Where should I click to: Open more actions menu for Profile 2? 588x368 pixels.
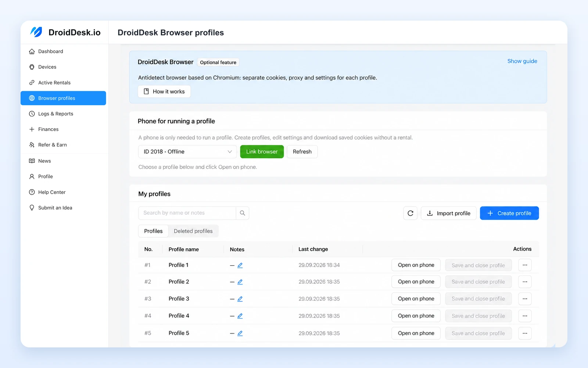(525, 282)
